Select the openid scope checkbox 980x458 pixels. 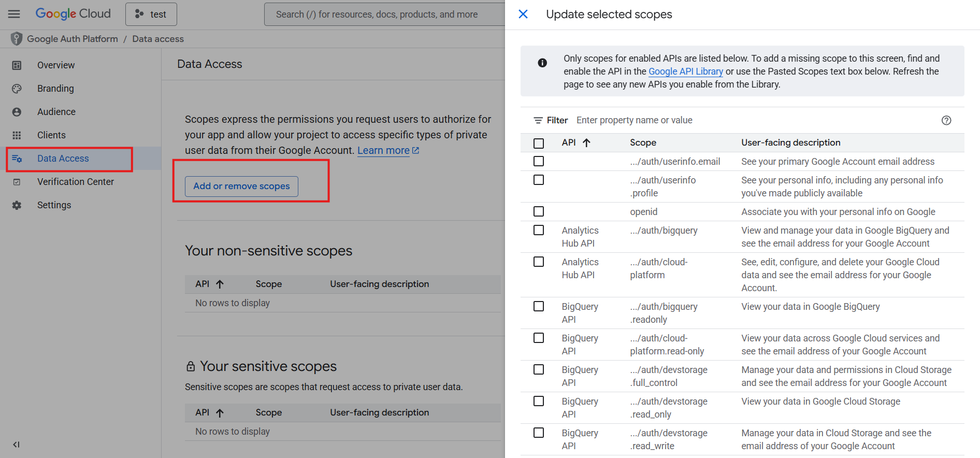point(539,211)
